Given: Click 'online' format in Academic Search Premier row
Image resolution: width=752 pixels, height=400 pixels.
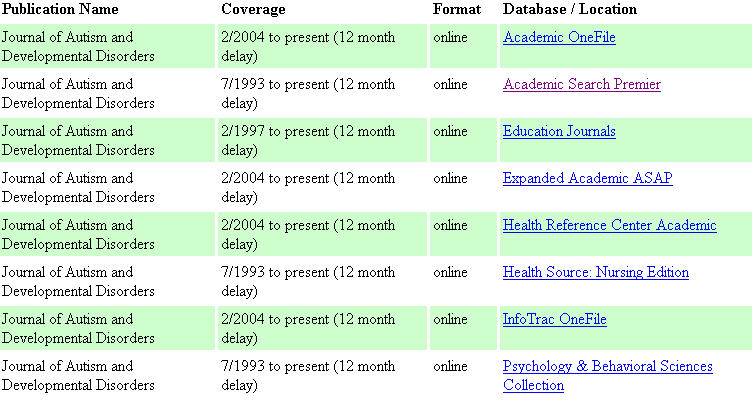Looking at the screenshot, I should (x=450, y=84).
